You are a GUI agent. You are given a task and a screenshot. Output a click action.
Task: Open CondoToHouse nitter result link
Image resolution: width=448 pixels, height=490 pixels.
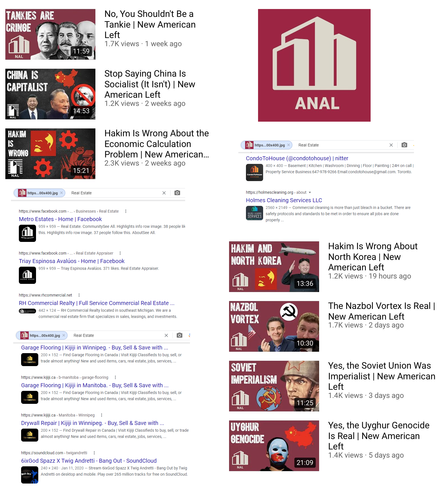pyautogui.click(x=297, y=158)
